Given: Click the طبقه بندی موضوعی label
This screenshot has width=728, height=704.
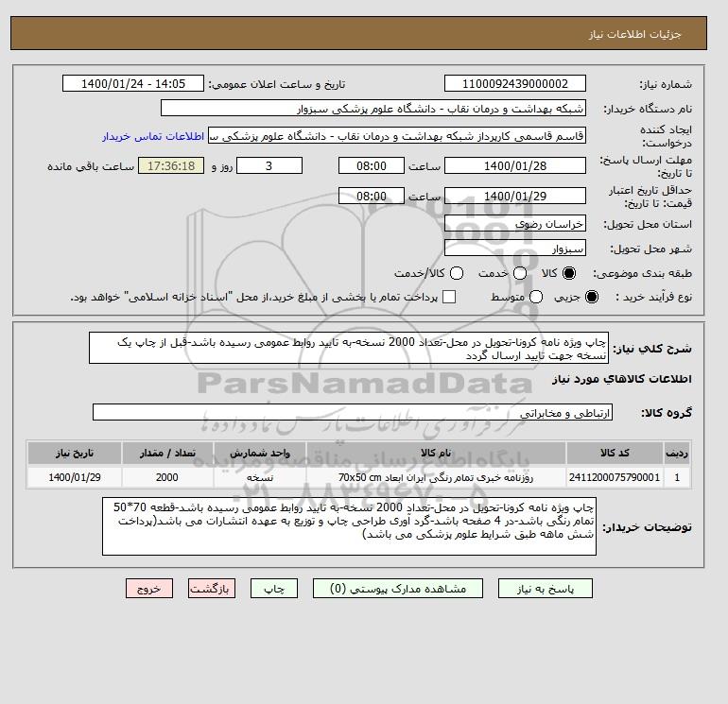Looking at the screenshot, I should pos(643,274).
